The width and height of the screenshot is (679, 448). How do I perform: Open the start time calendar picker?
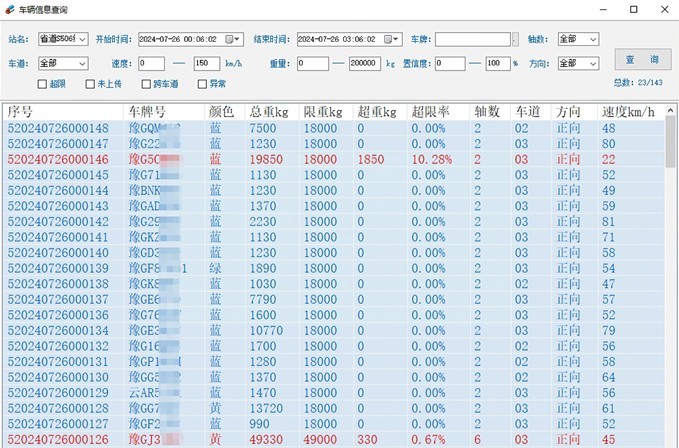coord(235,39)
